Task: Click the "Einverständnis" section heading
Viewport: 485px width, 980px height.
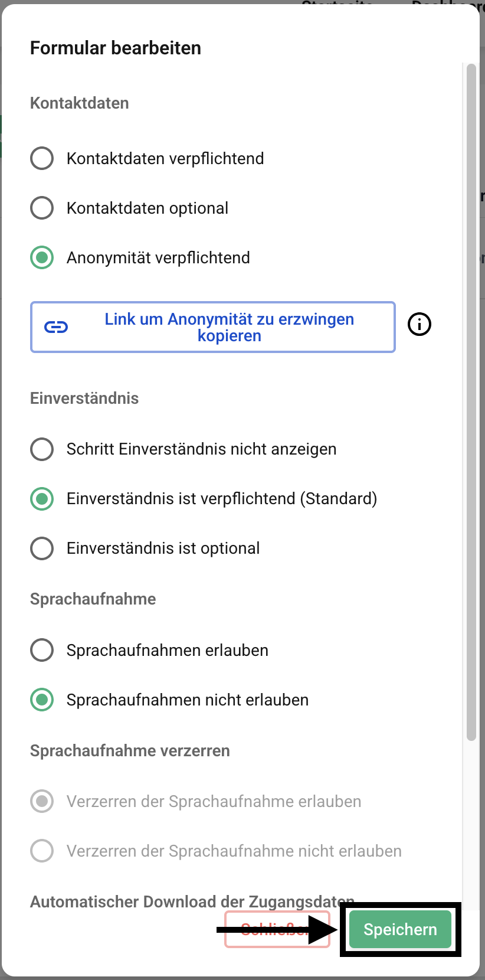Action: pyautogui.click(x=84, y=398)
